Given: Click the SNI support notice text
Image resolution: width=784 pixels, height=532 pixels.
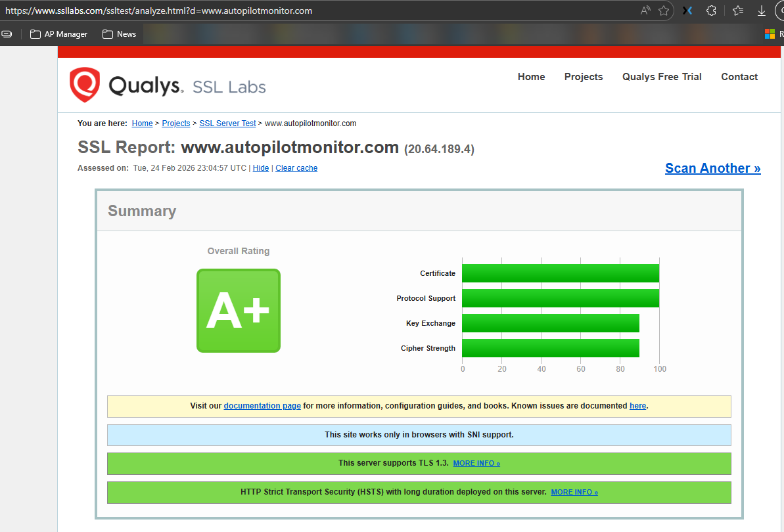Looking at the screenshot, I should (419, 435).
